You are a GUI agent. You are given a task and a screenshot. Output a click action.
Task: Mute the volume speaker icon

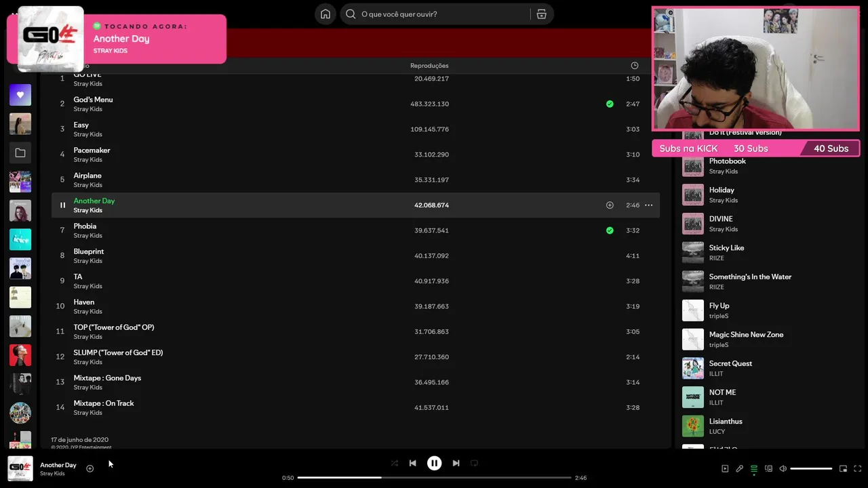[783, 468]
